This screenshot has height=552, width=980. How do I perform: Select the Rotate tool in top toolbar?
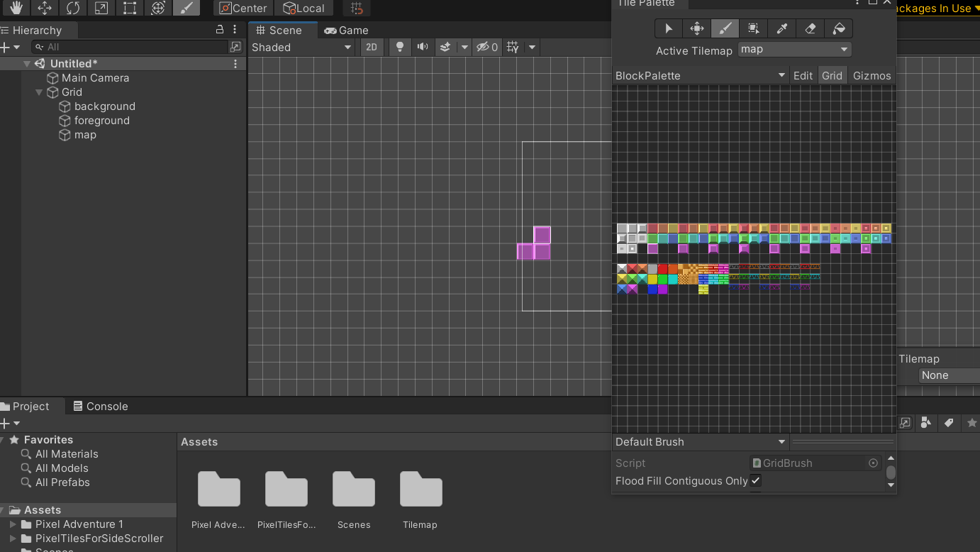point(73,9)
